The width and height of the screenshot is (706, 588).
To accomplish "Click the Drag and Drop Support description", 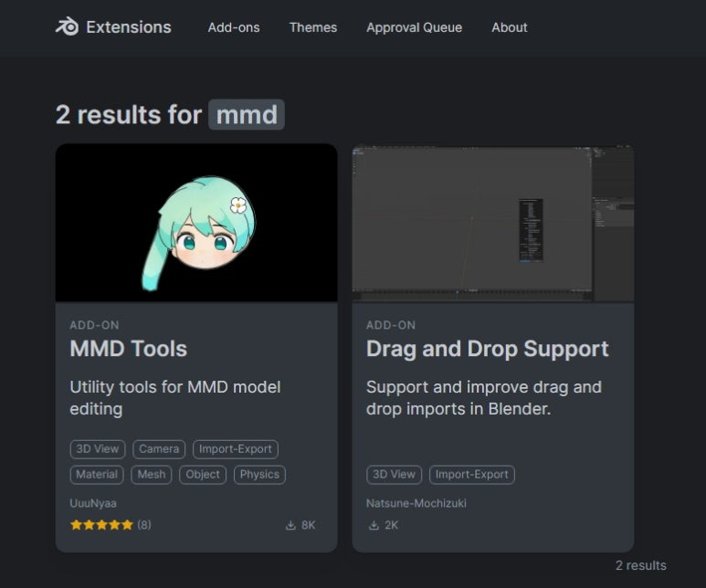I will (x=483, y=398).
